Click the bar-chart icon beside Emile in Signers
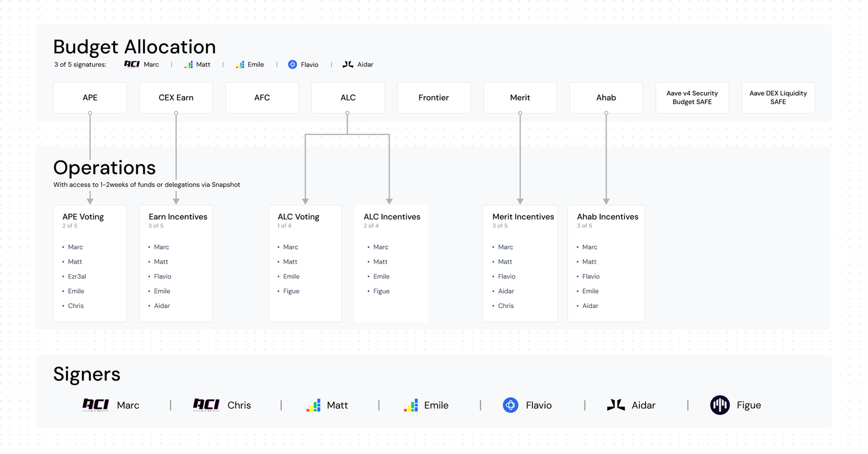Viewport: 868px width, 454px height. pos(411,405)
